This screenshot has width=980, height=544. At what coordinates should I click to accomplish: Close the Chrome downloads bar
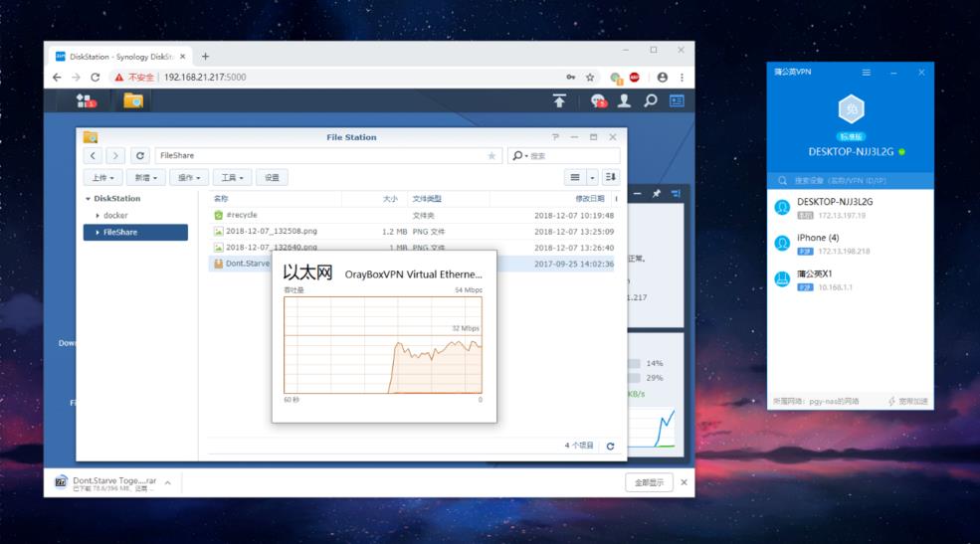[x=684, y=482]
